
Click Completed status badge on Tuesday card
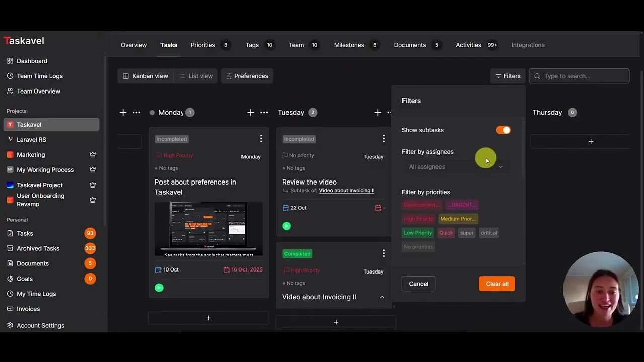[297, 254]
